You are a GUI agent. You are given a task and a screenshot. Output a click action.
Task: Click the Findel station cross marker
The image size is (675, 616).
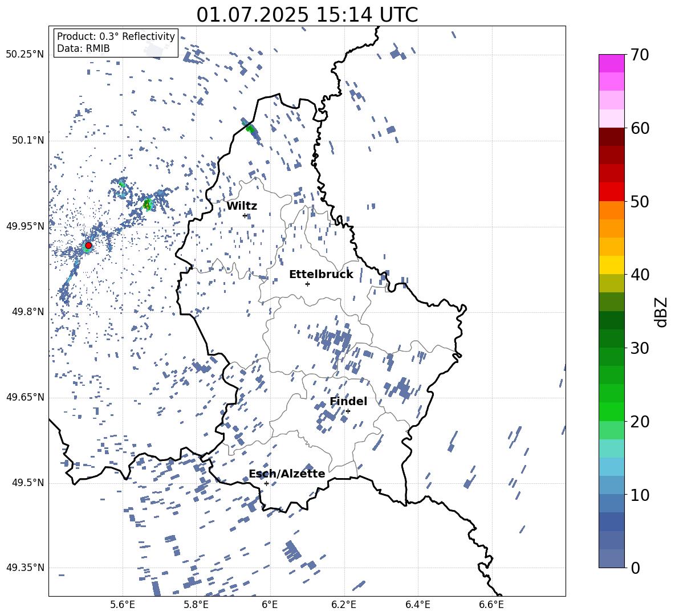point(348,411)
